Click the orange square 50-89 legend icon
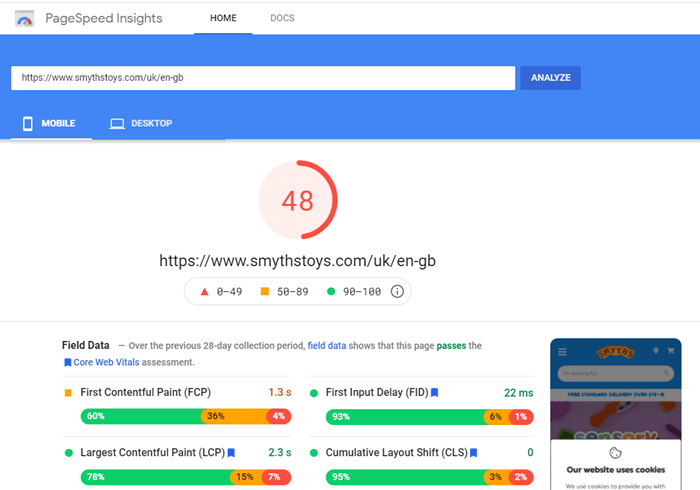This screenshot has height=490, width=700. tap(265, 291)
